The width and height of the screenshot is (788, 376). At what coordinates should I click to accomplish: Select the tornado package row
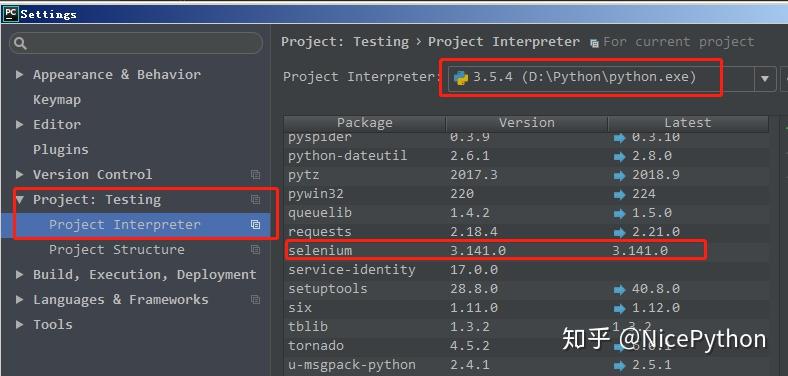point(526,346)
